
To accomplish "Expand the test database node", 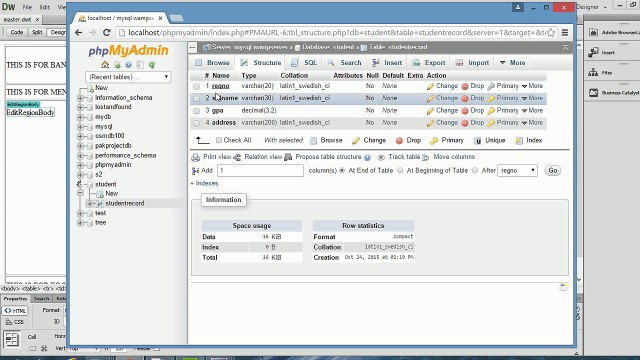I will pos(80,213).
